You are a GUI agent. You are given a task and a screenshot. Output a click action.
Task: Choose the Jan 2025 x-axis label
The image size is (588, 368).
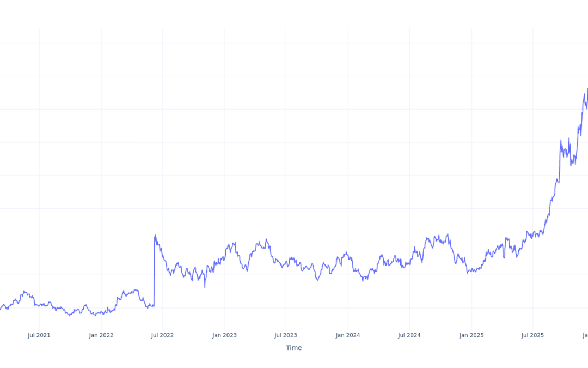click(471, 335)
